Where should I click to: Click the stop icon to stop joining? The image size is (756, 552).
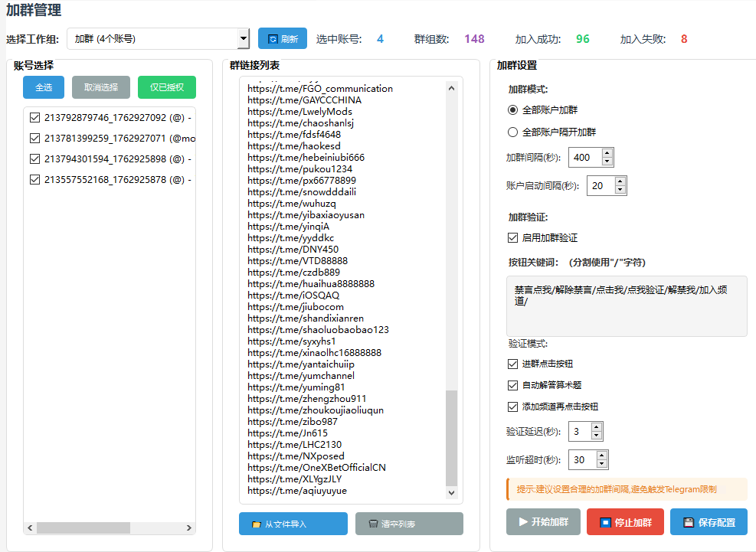coord(605,522)
